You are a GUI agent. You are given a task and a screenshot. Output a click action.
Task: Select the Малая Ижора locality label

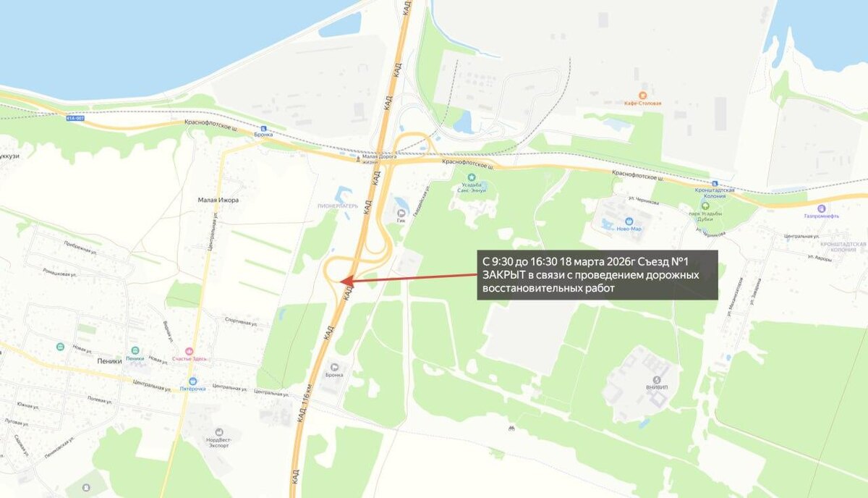pyautogui.click(x=218, y=200)
